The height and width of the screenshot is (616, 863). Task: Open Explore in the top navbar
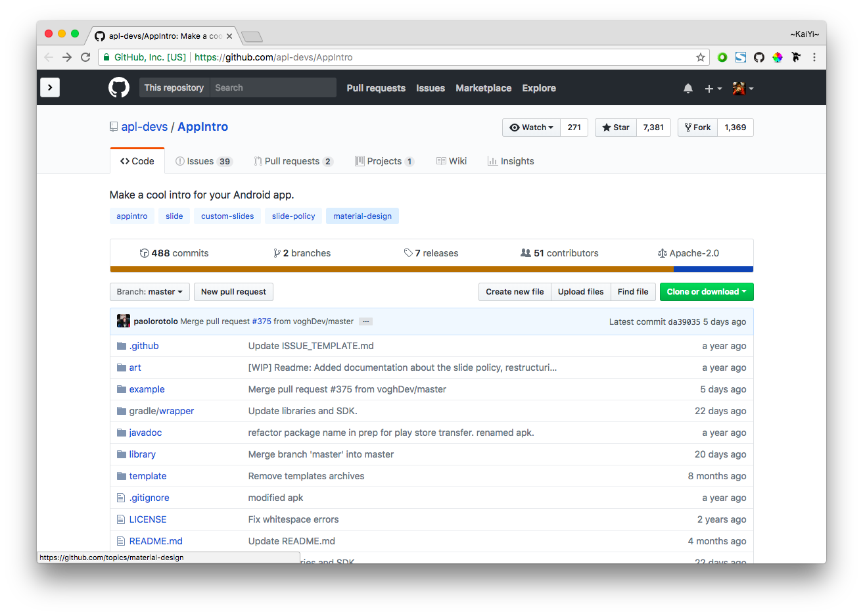tap(539, 88)
